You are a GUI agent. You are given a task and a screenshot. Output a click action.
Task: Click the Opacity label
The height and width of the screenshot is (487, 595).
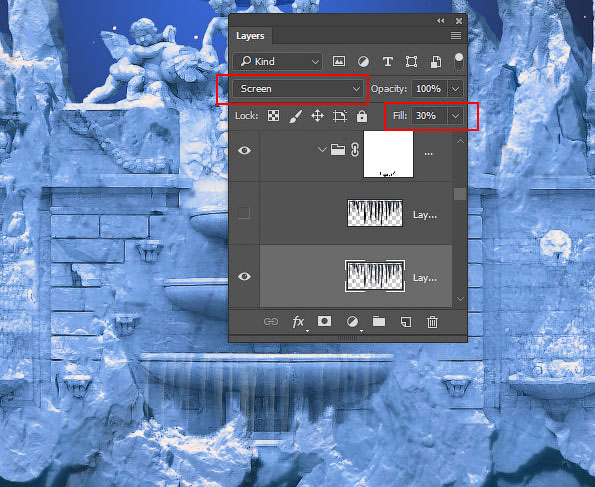389,89
